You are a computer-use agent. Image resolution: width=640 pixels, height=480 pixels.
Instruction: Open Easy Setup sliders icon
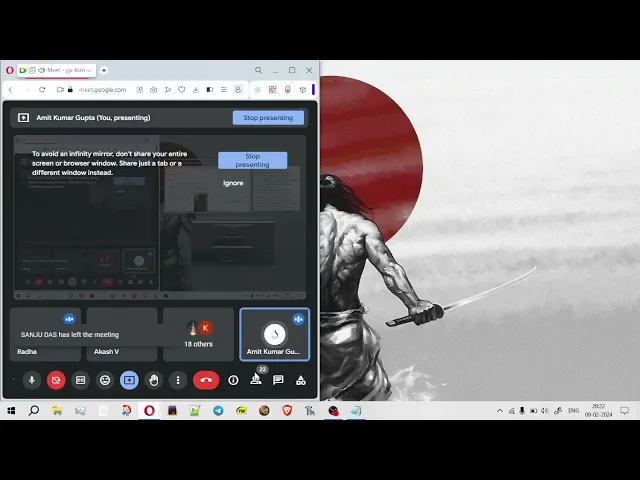pos(224,89)
